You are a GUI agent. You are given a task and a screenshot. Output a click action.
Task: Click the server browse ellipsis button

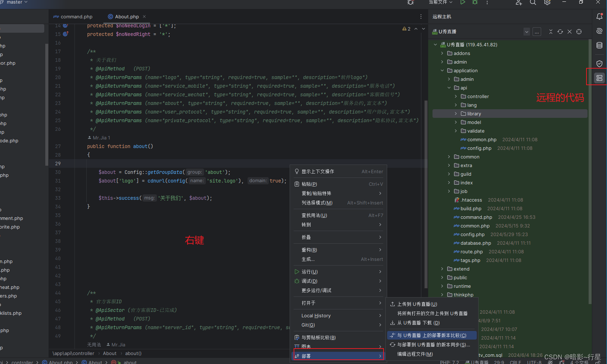pyautogui.click(x=537, y=32)
